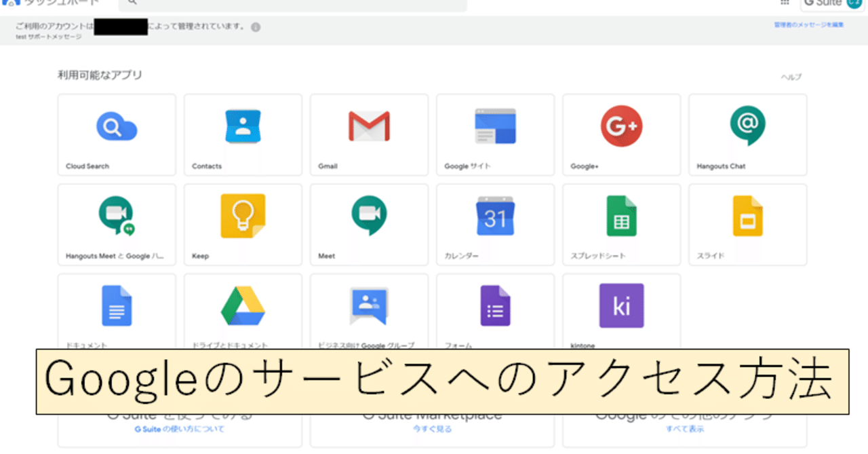The height and width of the screenshot is (454, 868).
Task: Click the 利用可能なアプリ heading text
Action: click(100, 75)
